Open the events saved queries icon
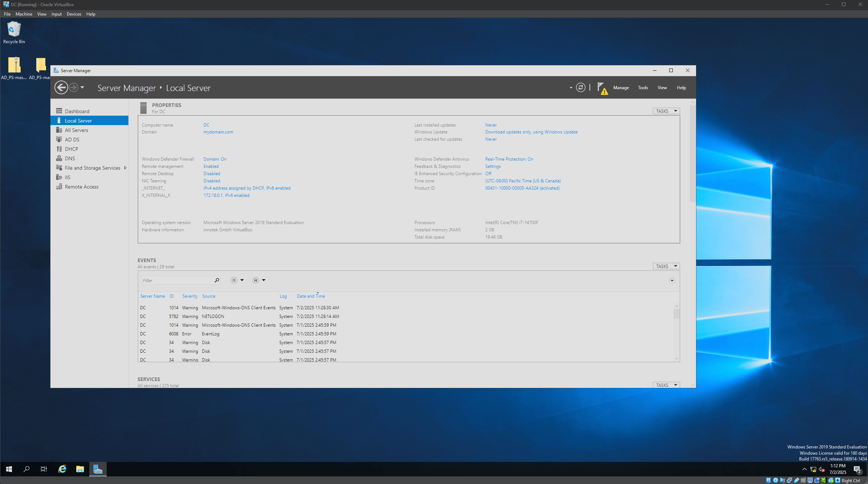Image resolution: width=868 pixels, height=484 pixels. (x=256, y=280)
